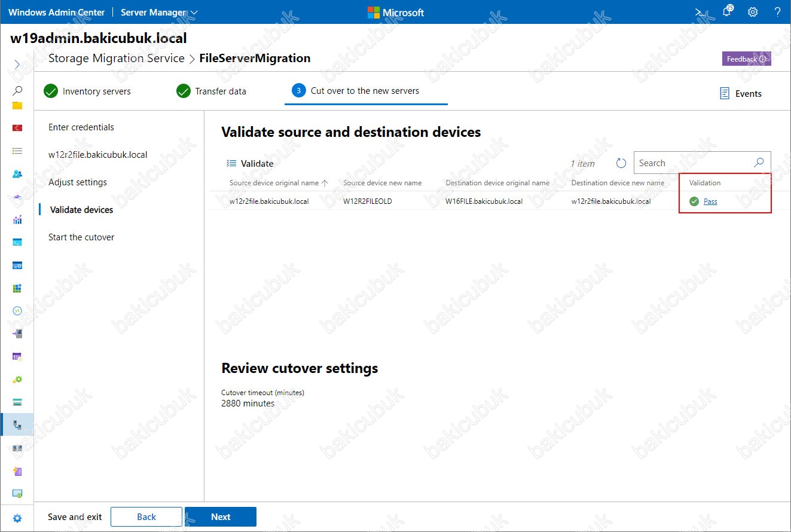The height and width of the screenshot is (532, 791).
Task: Click Save and exit
Action: 75,517
